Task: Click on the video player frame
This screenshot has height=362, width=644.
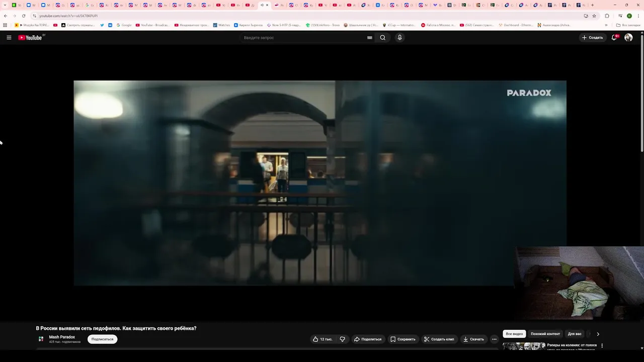Action: tap(320, 183)
